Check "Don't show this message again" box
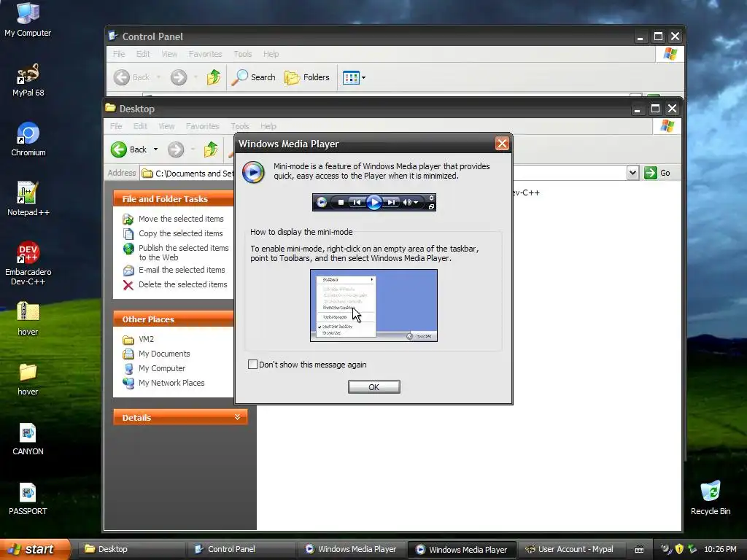The width and height of the screenshot is (747, 560). click(x=252, y=365)
